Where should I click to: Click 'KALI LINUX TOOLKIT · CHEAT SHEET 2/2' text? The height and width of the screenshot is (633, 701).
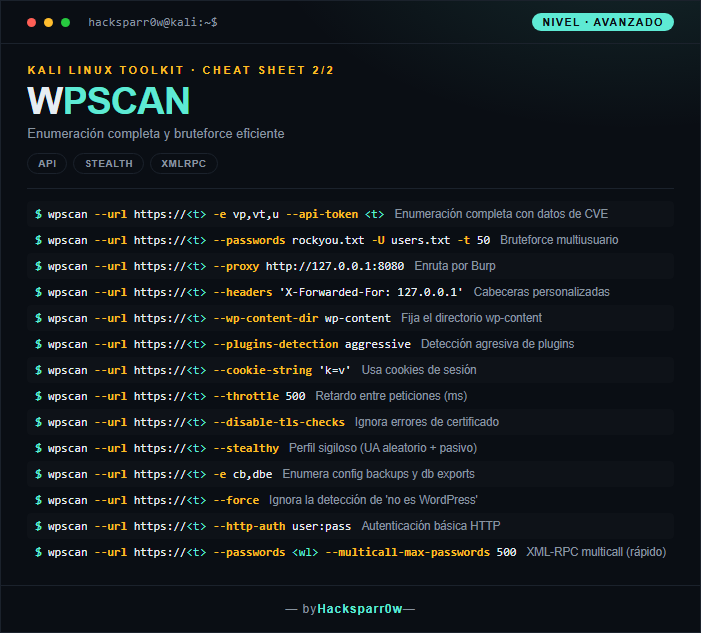(x=181, y=70)
